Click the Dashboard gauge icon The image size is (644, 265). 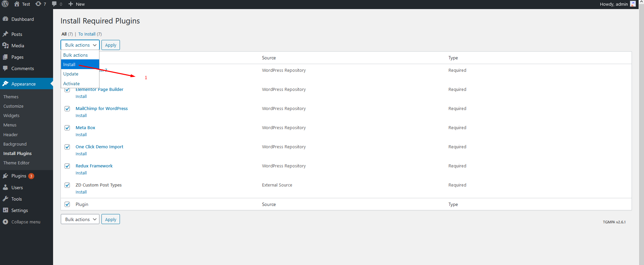(5, 19)
